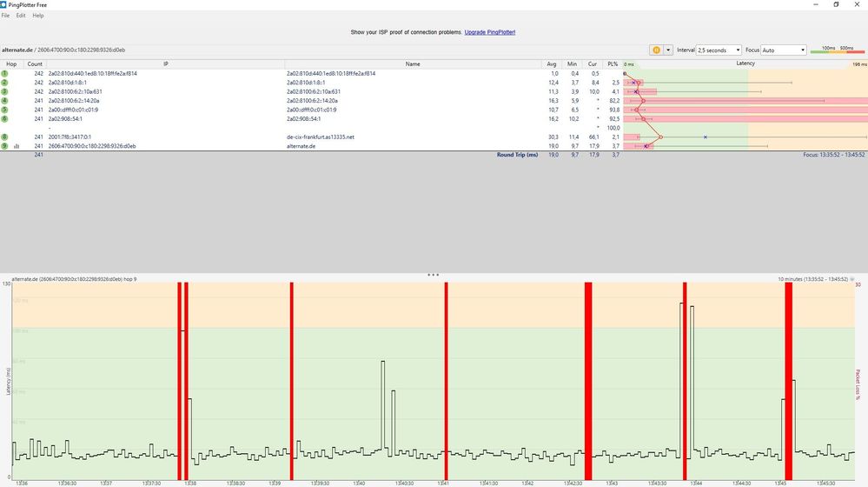
Task: Select IP 2a02:810d:440:1ed8:10:18ff:fe2a:f814 in hop 1
Action: pyautogui.click(x=92, y=73)
